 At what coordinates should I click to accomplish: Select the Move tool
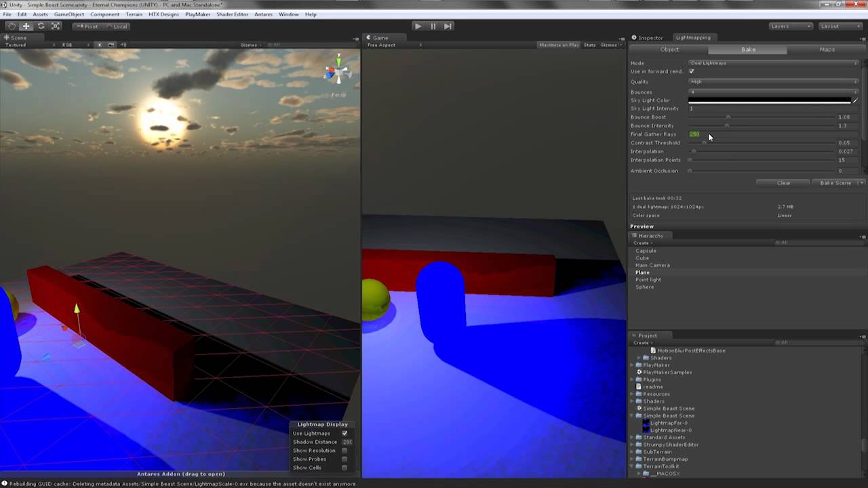coord(25,26)
